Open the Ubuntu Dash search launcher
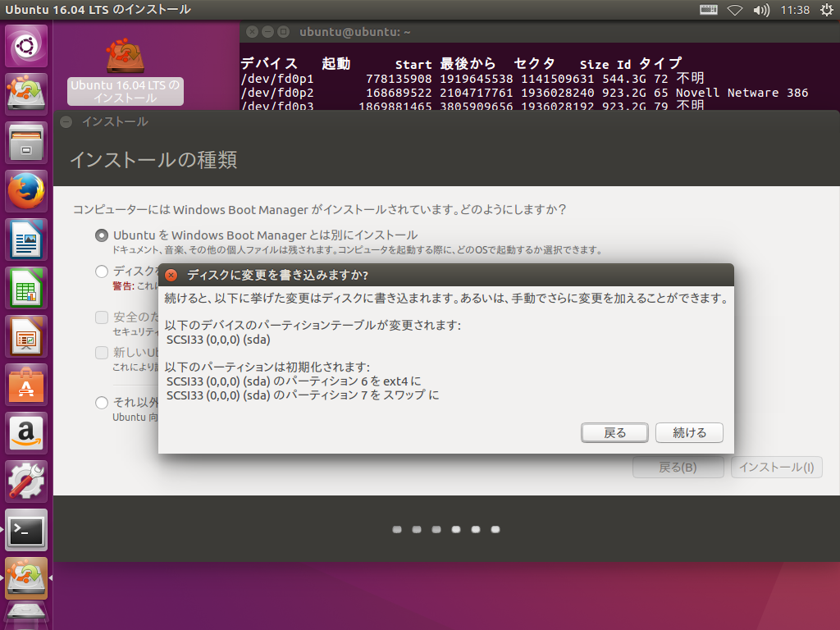The height and width of the screenshot is (630, 840). [26, 46]
